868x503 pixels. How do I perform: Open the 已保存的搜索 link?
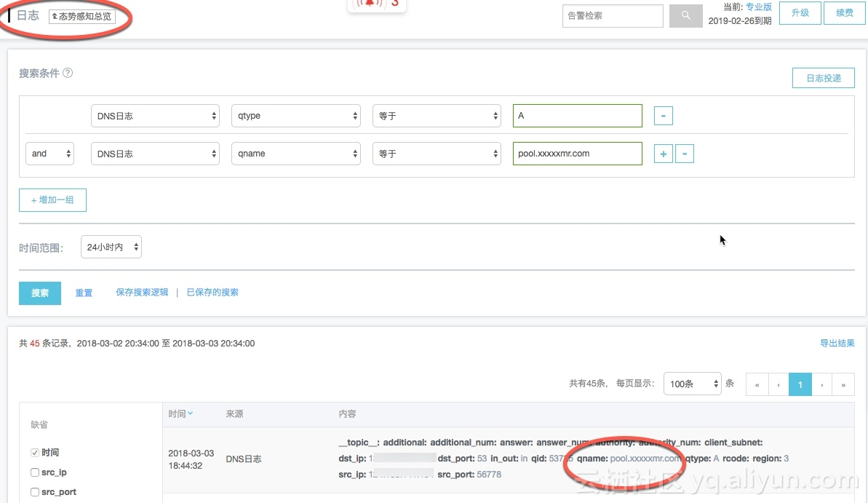[x=212, y=293]
